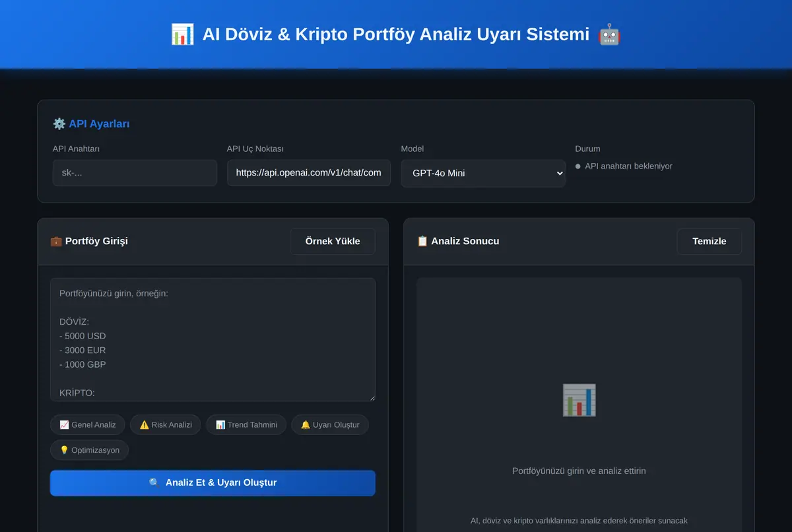Click Analiz Et & Uyarı Oluştur button
Viewport: 792px width, 532px height.
pyautogui.click(x=213, y=482)
